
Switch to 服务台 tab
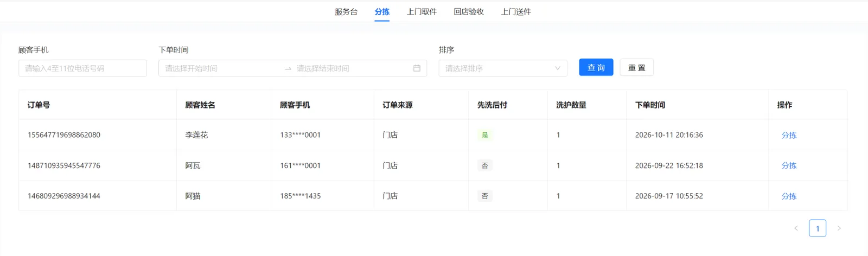pyautogui.click(x=346, y=12)
